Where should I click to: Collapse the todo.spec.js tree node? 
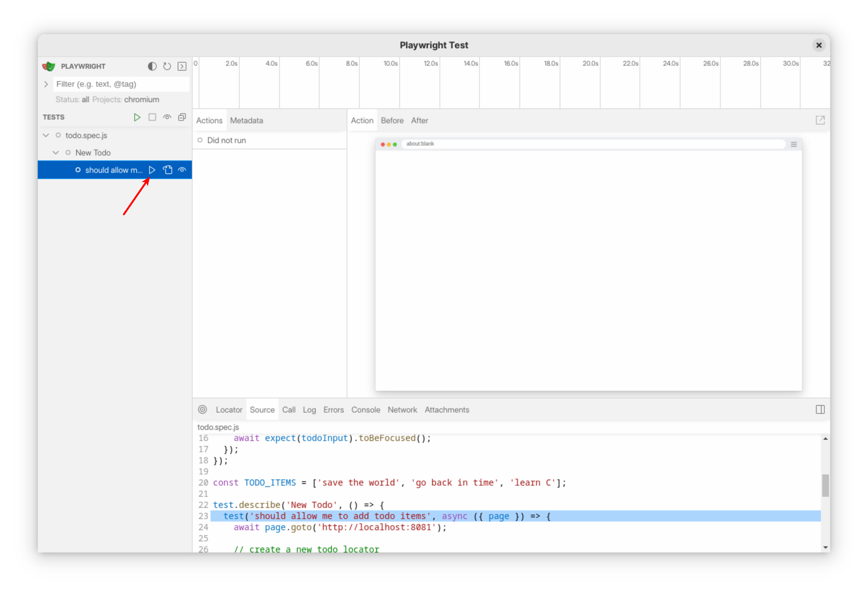coord(46,135)
